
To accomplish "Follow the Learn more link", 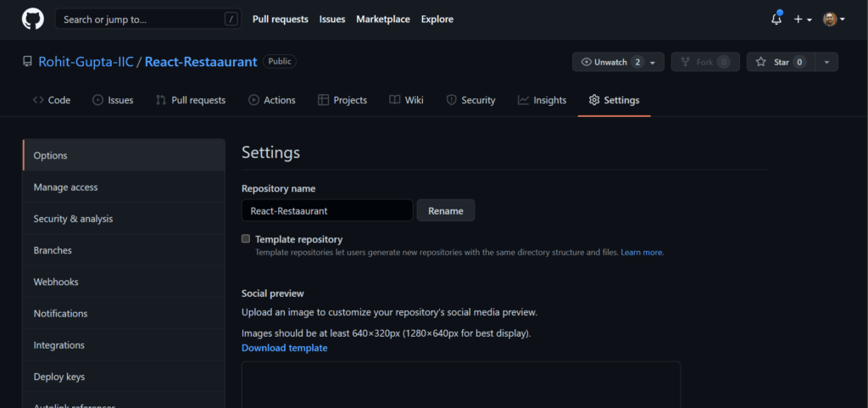I will 643,253.
